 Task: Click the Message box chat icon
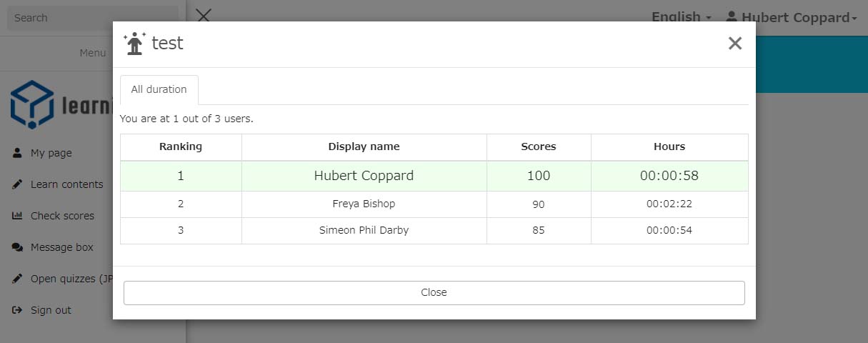[x=17, y=247]
